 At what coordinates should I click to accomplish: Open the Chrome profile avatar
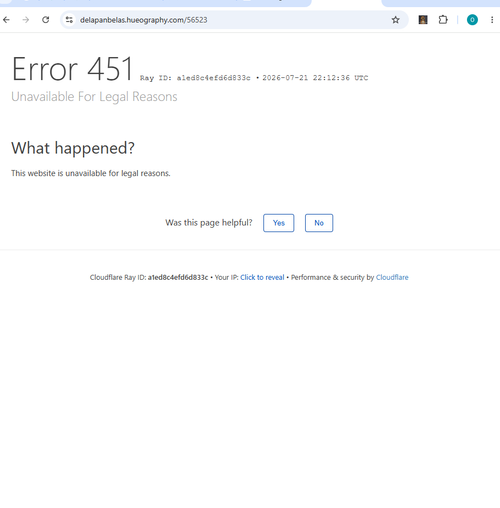pyautogui.click(x=472, y=20)
